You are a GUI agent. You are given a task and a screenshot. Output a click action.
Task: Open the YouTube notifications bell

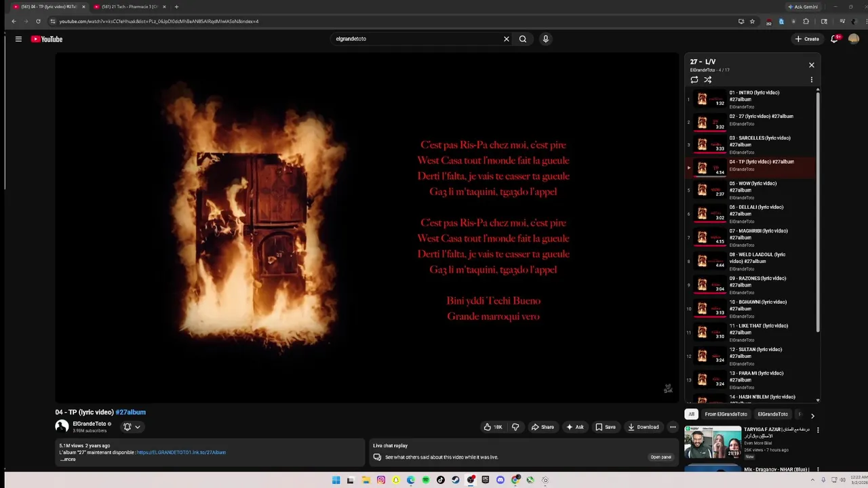pyautogui.click(x=835, y=39)
